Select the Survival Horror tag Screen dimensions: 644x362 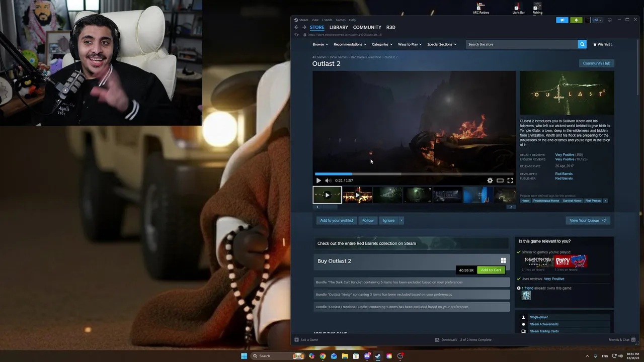click(572, 201)
